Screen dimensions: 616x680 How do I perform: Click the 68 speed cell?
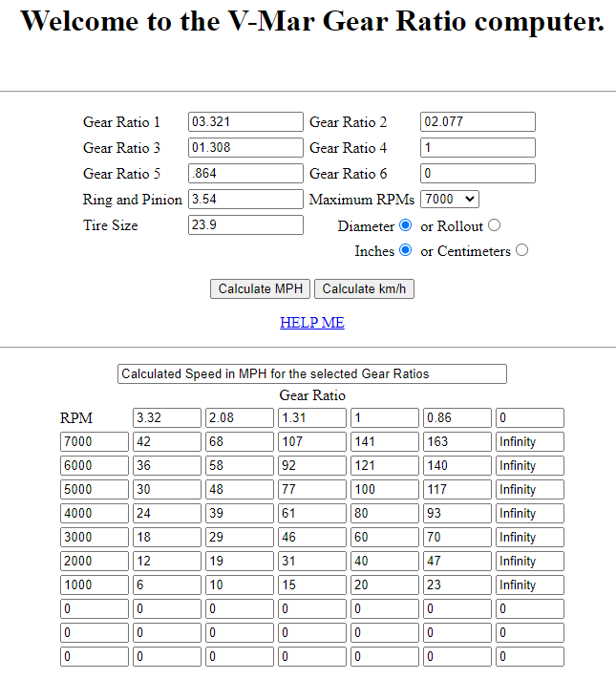click(x=240, y=441)
